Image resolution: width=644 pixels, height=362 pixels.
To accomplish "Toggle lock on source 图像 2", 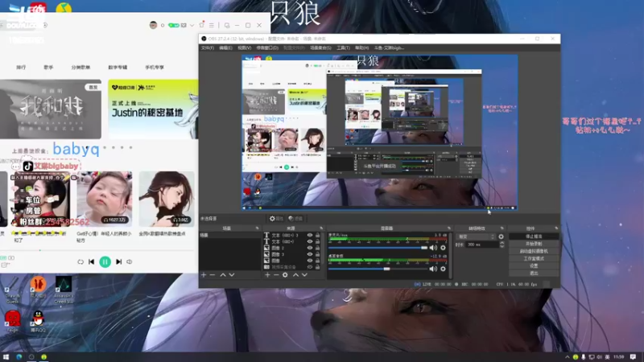I will 317,248.
